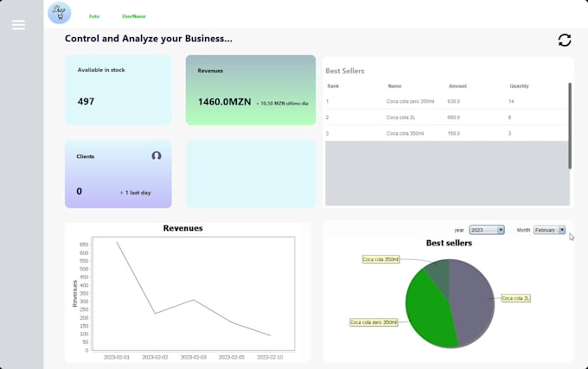Image resolution: width=588 pixels, height=369 pixels.
Task: Open the hamburger menu in sidebar
Action: coord(18,25)
